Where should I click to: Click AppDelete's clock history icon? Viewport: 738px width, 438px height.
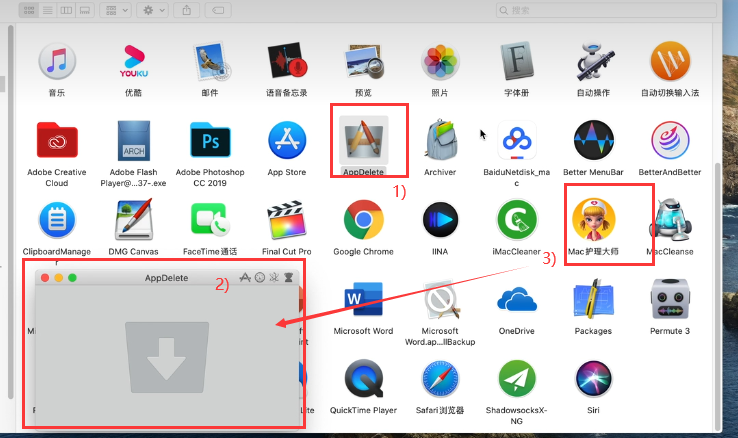click(260, 278)
